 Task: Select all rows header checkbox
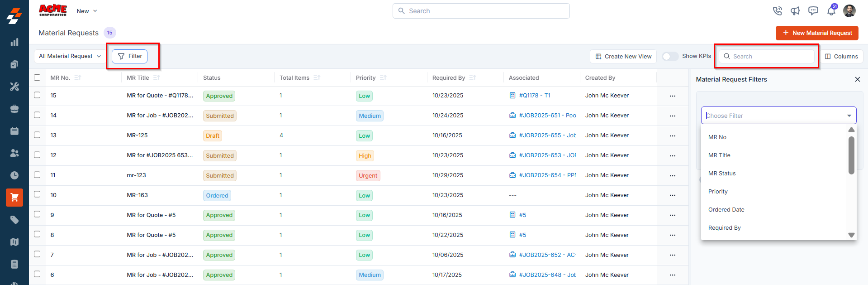tap(37, 77)
